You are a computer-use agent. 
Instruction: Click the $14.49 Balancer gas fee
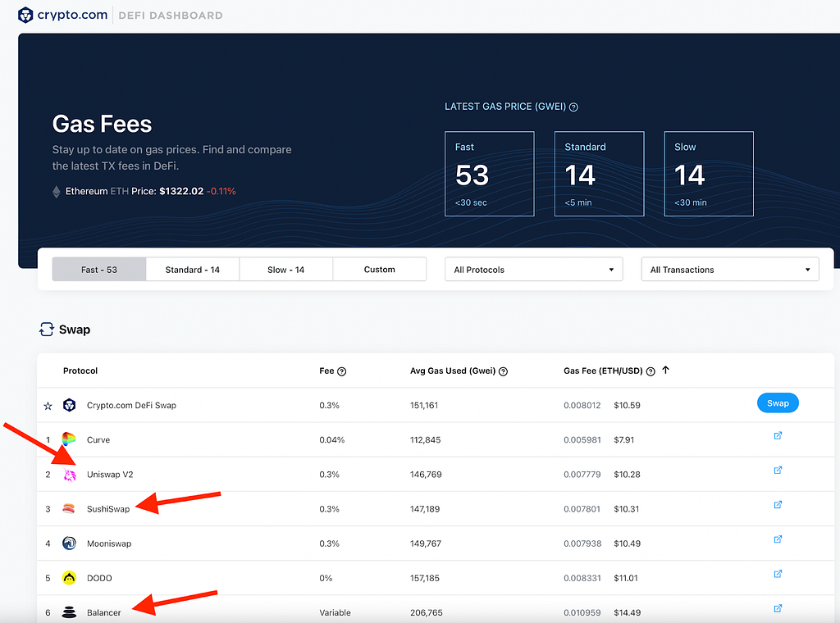click(x=627, y=612)
